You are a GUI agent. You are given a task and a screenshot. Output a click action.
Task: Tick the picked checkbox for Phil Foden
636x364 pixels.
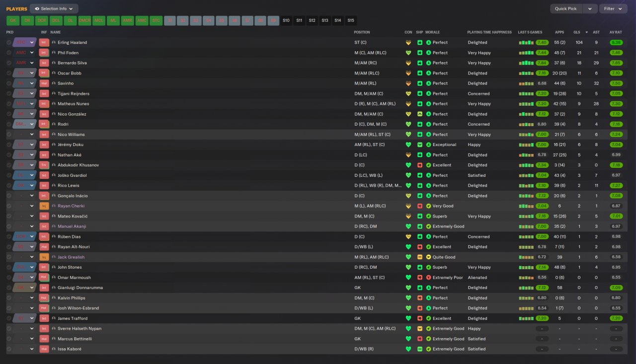click(9, 53)
